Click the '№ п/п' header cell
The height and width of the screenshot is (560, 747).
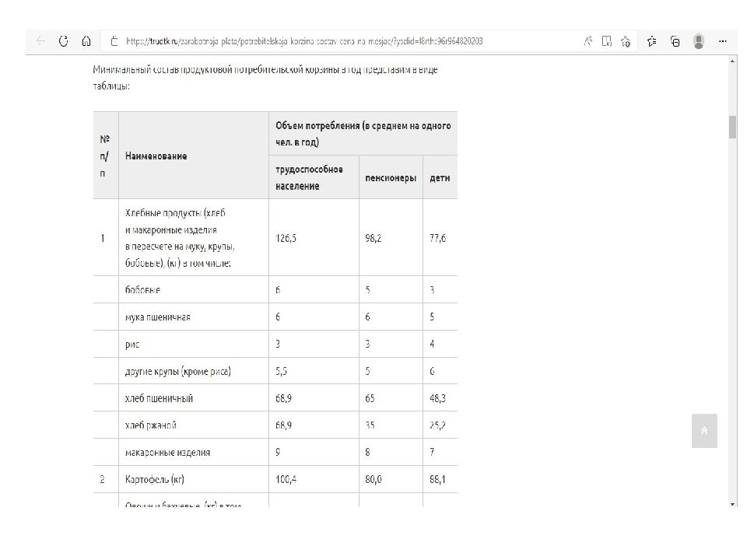pos(105,156)
